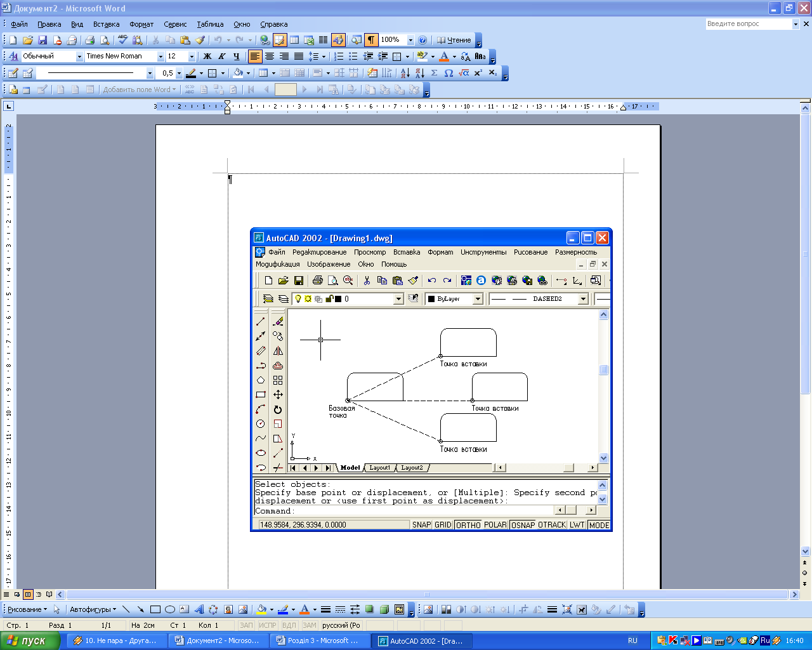Click the Paste clipboard icon
The image size is (812, 650).
click(185, 40)
